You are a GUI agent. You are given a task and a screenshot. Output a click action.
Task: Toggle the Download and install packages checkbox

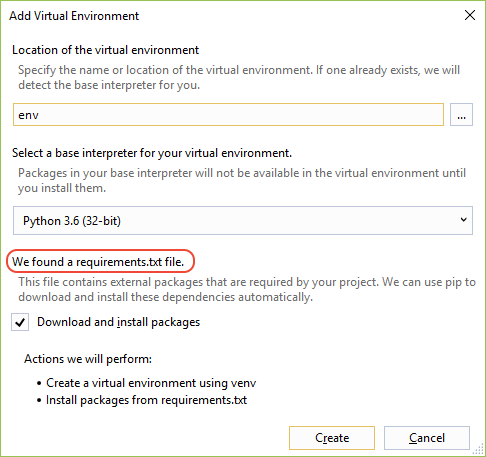(x=20, y=322)
